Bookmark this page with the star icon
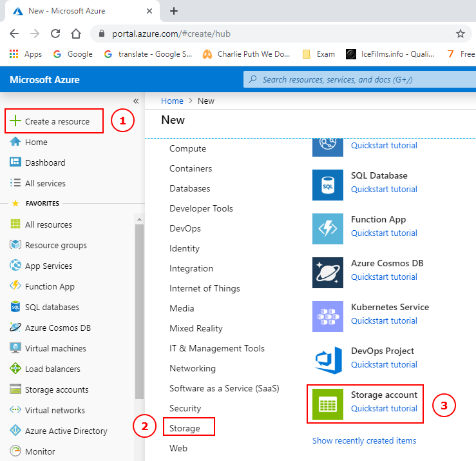 pyautogui.click(x=461, y=34)
